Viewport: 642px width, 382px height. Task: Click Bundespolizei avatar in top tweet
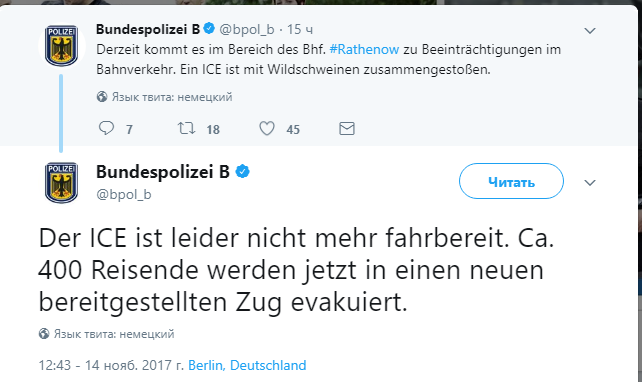[x=61, y=45]
